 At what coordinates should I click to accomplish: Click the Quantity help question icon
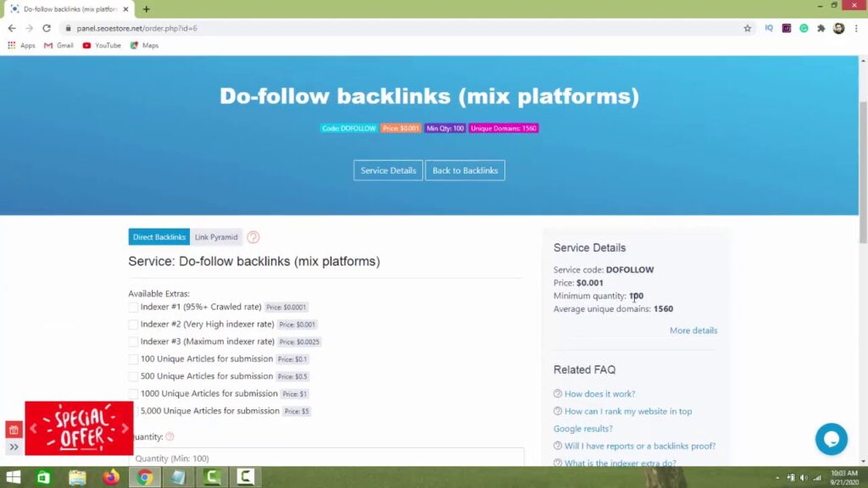click(170, 436)
